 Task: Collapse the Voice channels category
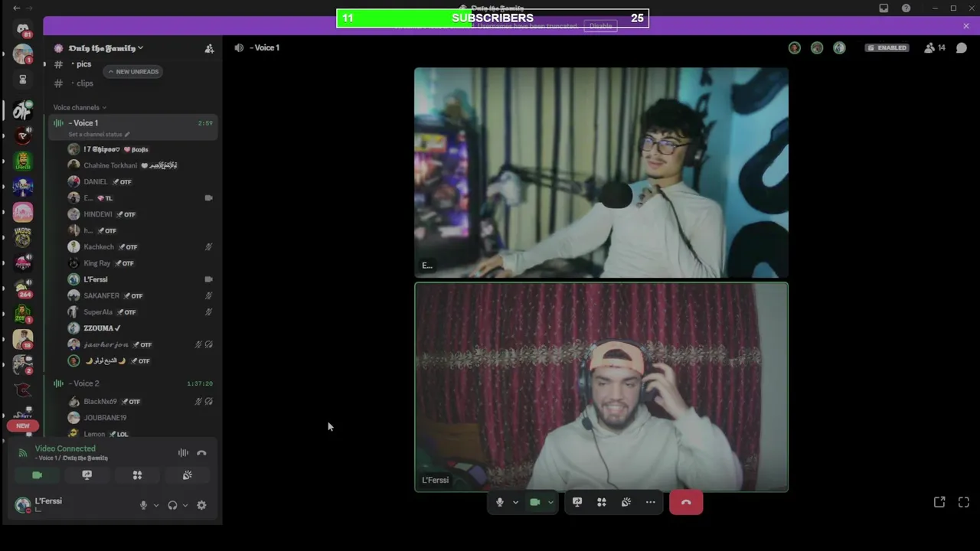pos(80,107)
